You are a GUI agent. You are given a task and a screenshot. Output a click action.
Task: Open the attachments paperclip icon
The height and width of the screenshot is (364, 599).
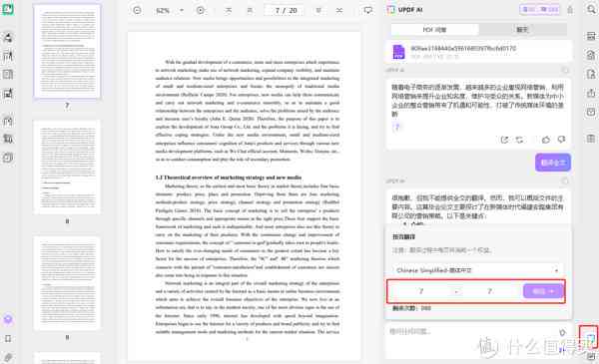[x=8, y=357]
